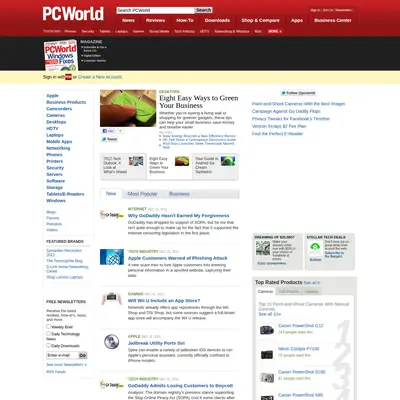This screenshot has width=400, height=400.
Task: Open Find the Perfect E-Reader link
Action: click(277, 134)
